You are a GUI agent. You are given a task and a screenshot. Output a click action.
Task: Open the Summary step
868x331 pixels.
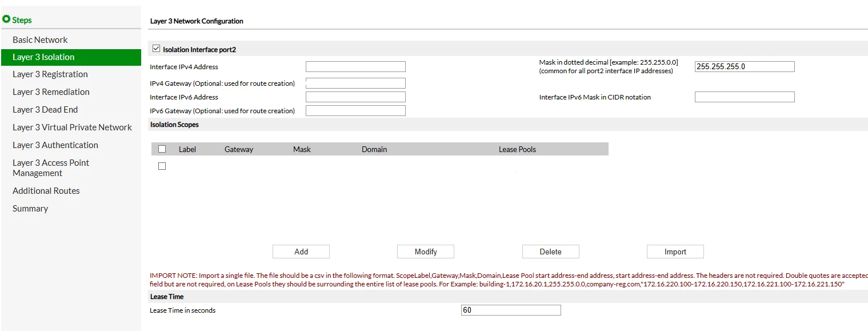[x=30, y=209]
